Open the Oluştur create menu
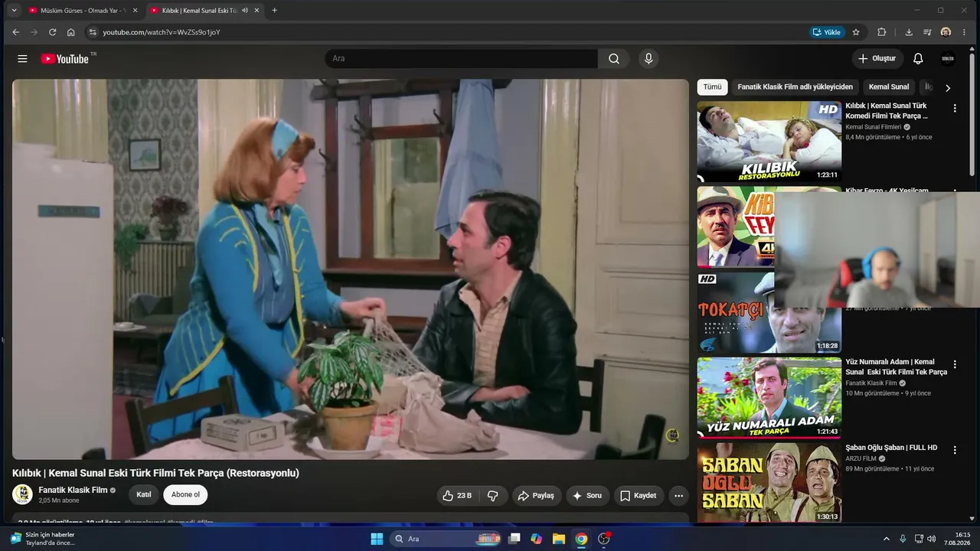The width and height of the screenshot is (980, 551). (x=877, y=59)
